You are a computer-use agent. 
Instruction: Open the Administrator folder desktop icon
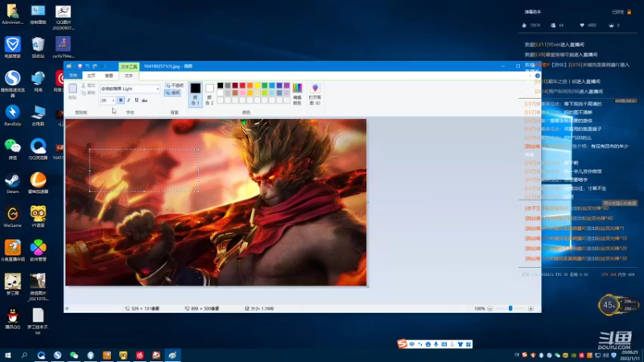click(12, 14)
